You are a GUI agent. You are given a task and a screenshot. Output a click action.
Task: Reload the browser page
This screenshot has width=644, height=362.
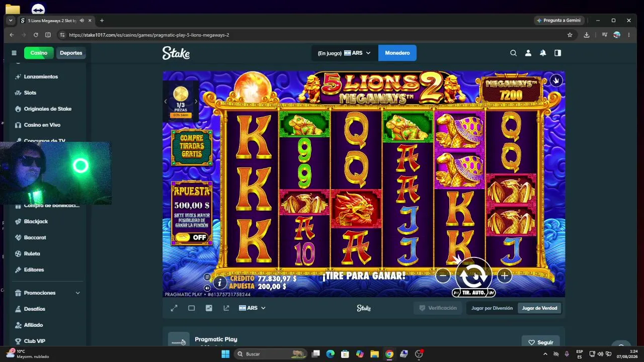(36, 35)
